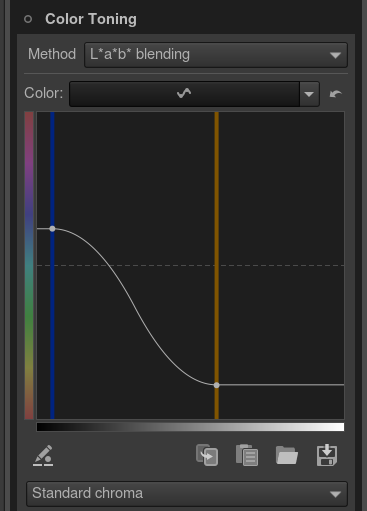The image size is (367, 511).
Task: Select the curve point on the blue line
Action: (x=52, y=229)
